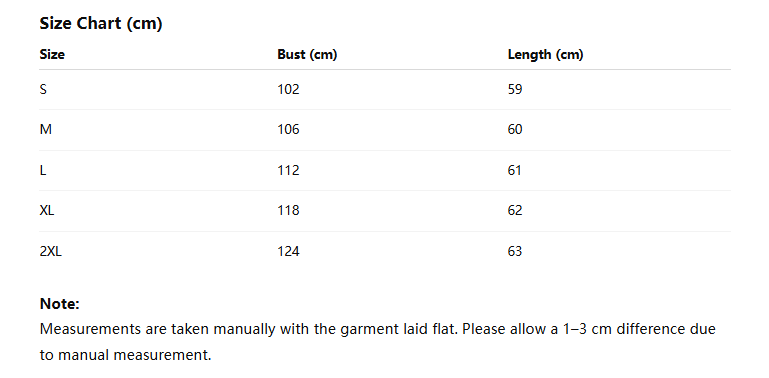
Task: Click the 2XL size cell
Action: click(x=51, y=251)
